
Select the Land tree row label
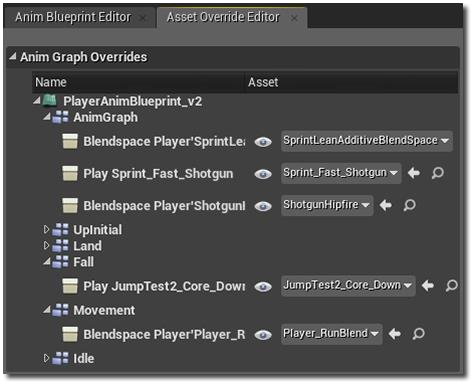pos(88,246)
